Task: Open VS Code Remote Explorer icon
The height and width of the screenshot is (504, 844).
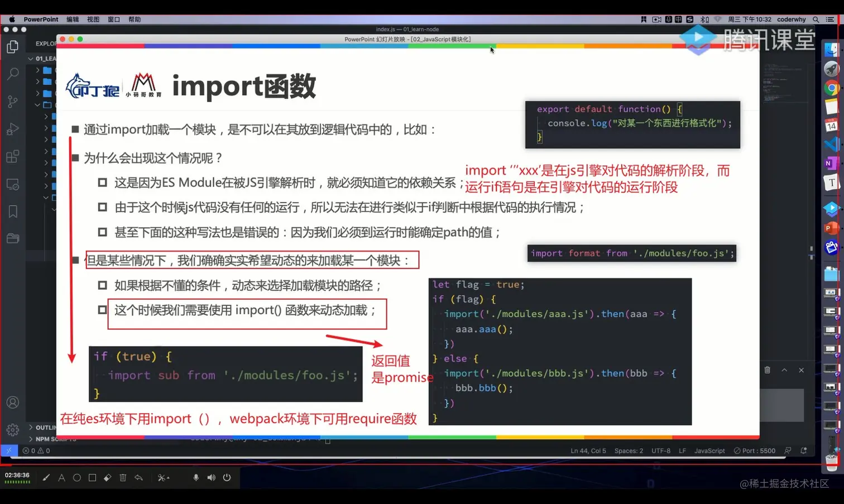Action: pyautogui.click(x=12, y=184)
